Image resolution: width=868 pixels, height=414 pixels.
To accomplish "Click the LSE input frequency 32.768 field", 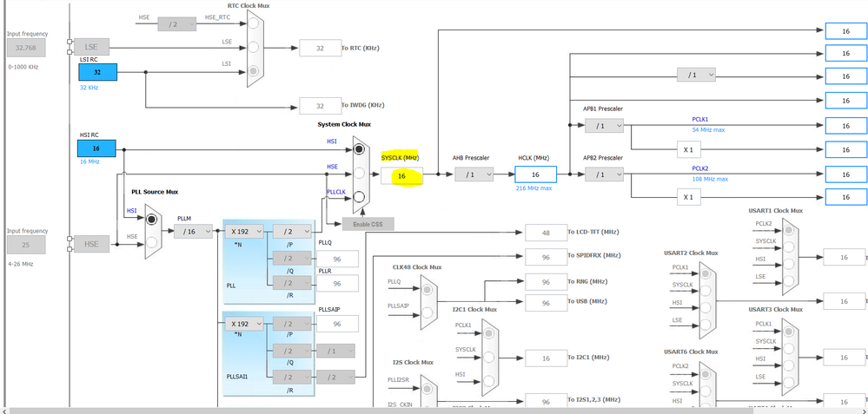I will point(26,48).
